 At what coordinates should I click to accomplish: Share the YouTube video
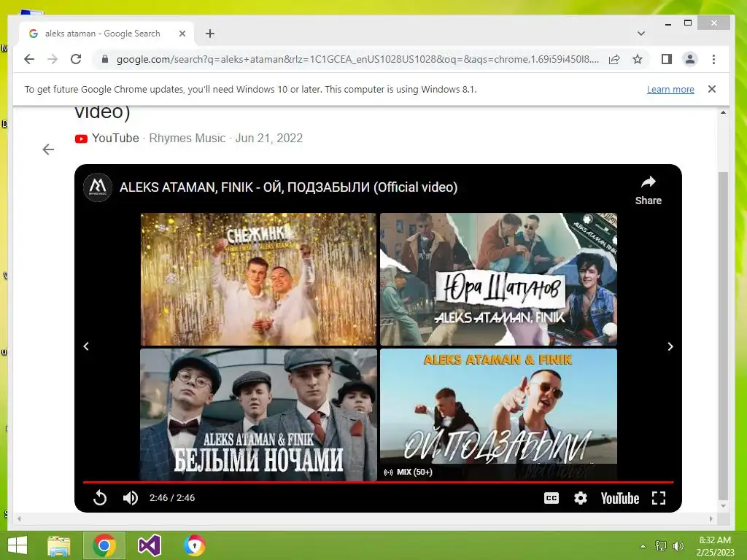click(x=648, y=190)
